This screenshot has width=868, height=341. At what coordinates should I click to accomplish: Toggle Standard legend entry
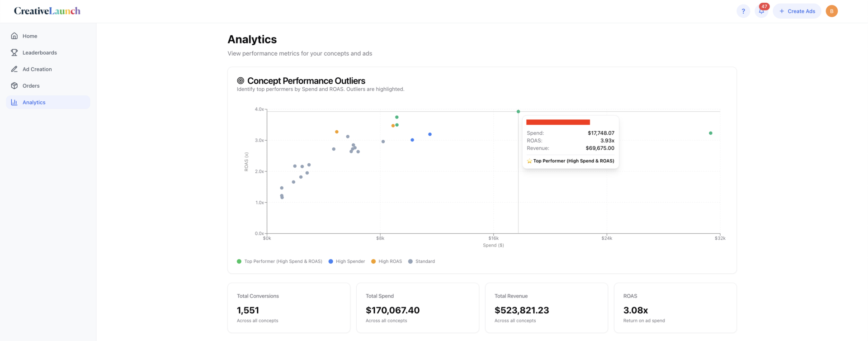click(421, 261)
